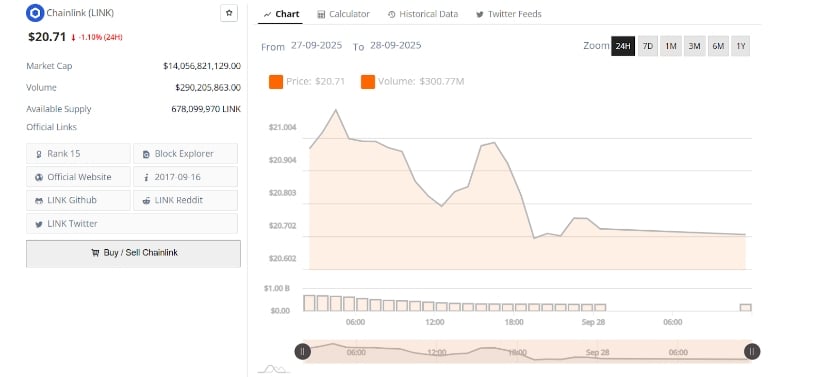Viewport: 825px width, 377px height.
Task: Click the From date field 27-09-2025
Action: pos(316,45)
